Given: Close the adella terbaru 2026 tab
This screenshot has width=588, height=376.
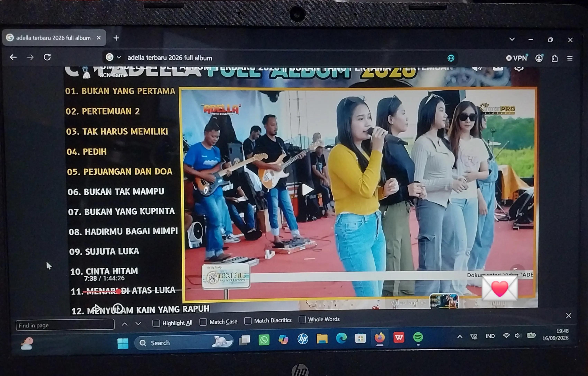Looking at the screenshot, I should (x=99, y=38).
